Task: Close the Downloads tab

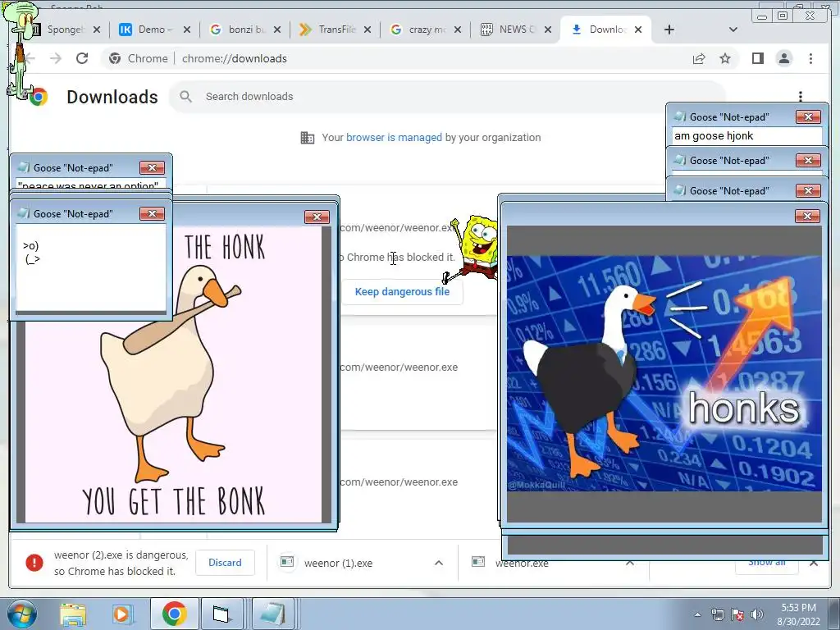Action: point(638,30)
